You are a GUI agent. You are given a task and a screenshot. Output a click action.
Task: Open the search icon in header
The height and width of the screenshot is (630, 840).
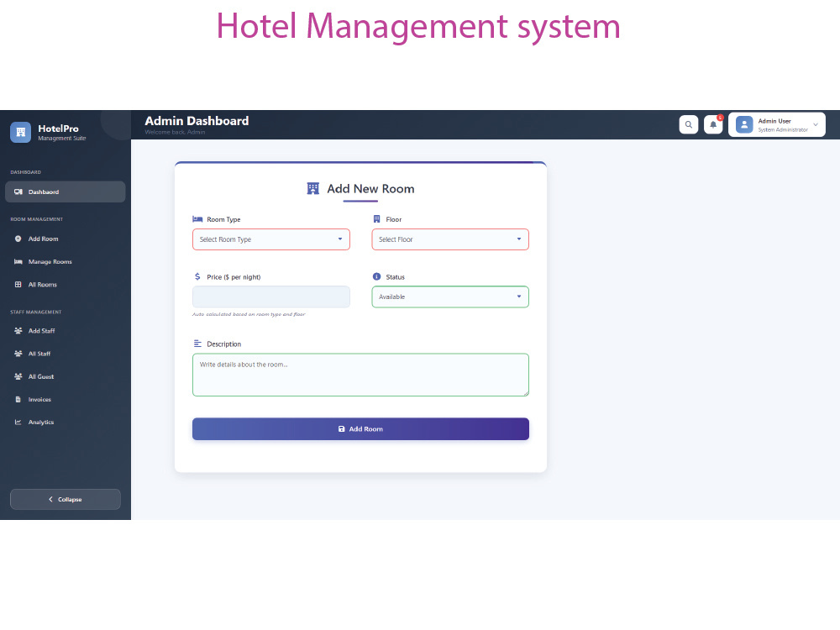[x=689, y=125]
